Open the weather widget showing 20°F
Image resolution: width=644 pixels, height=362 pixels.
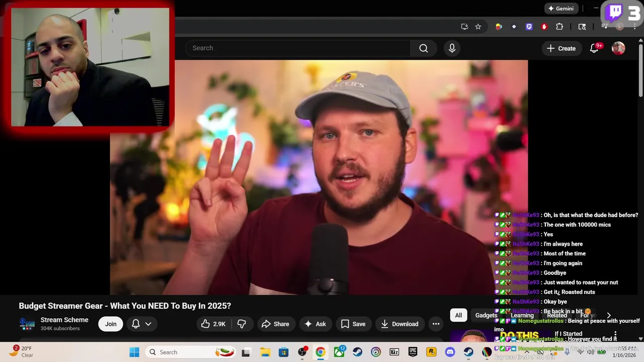coord(21,352)
